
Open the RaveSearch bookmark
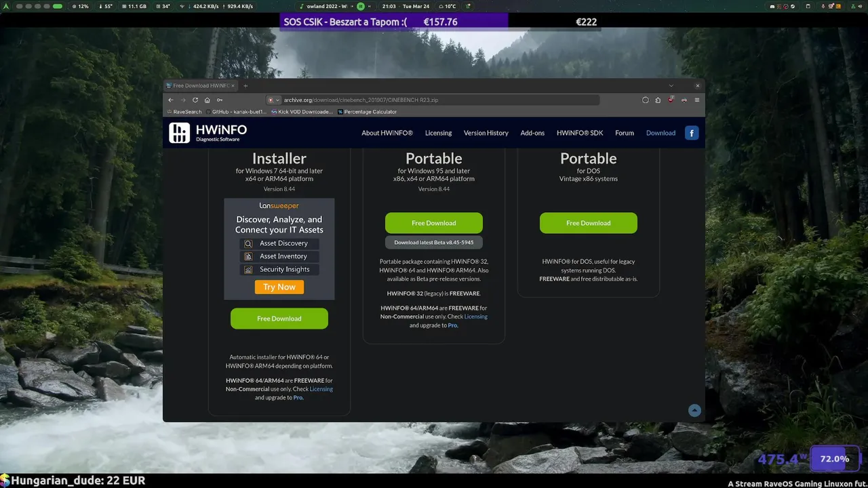pyautogui.click(x=184, y=112)
